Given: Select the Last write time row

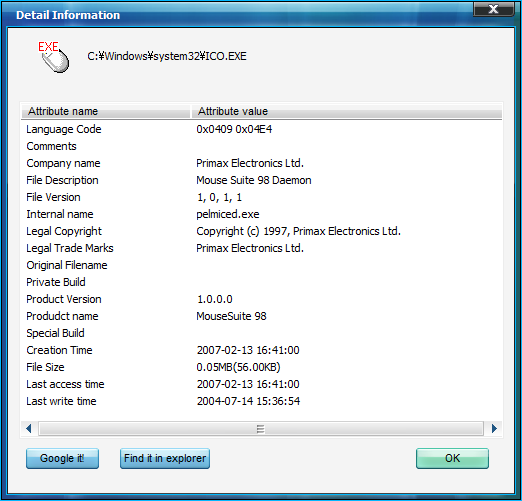Looking at the screenshot, I should pos(261,401).
